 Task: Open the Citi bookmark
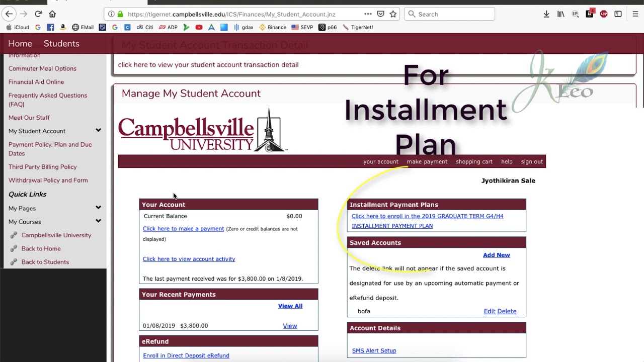tap(145, 27)
